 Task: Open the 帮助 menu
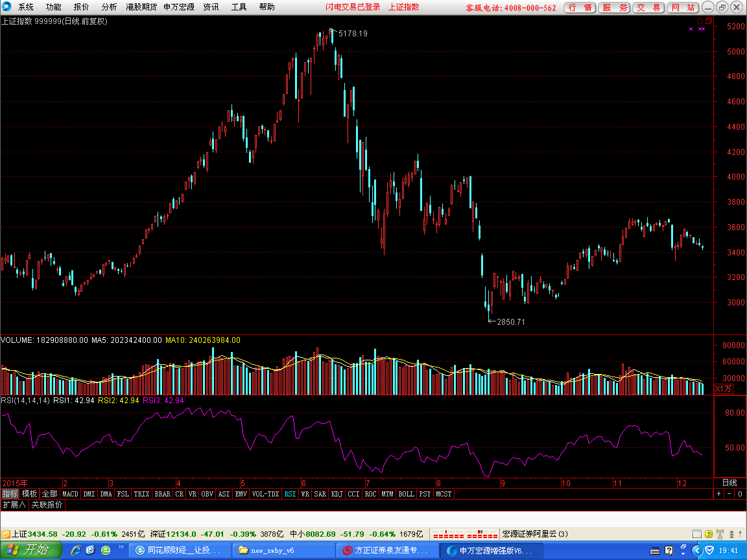coord(267,6)
